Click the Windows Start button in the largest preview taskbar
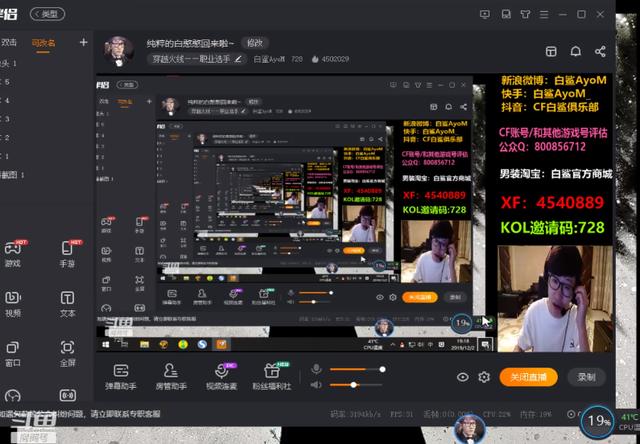Screen dimensions: 640x444 coord(106,345)
